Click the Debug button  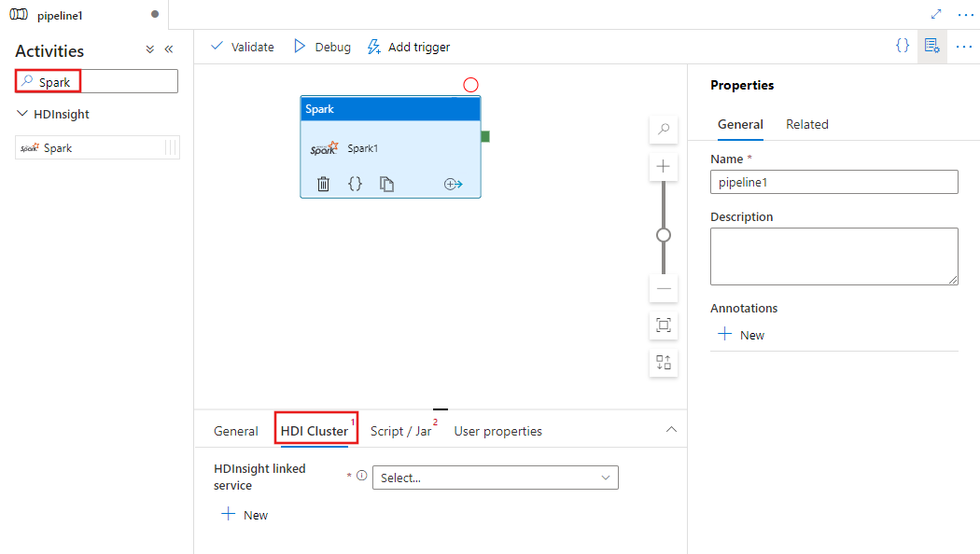pyautogui.click(x=321, y=47)
